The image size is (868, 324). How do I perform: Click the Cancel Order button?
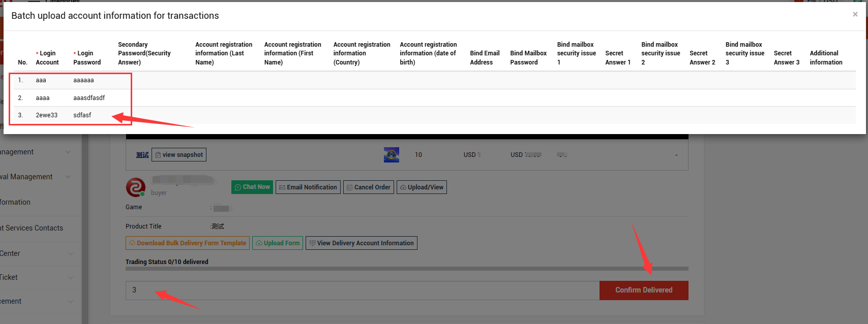coord(368,187)
